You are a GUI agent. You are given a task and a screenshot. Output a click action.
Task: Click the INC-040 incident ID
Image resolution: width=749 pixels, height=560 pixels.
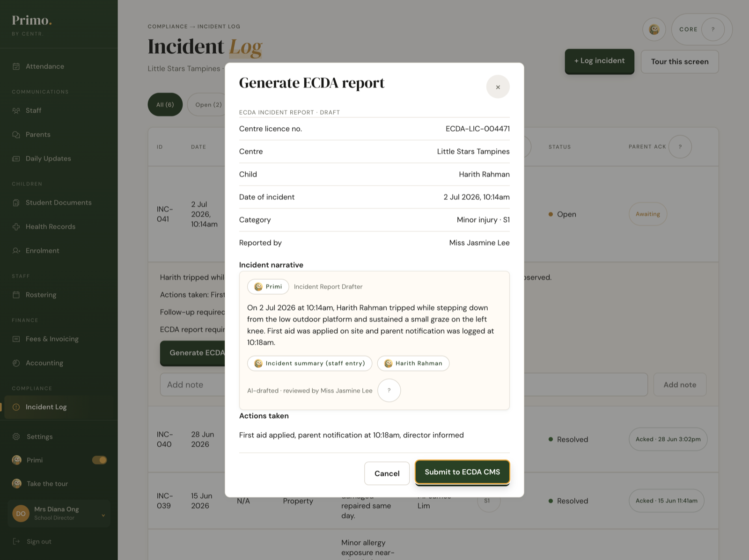(x=165, y=439)
